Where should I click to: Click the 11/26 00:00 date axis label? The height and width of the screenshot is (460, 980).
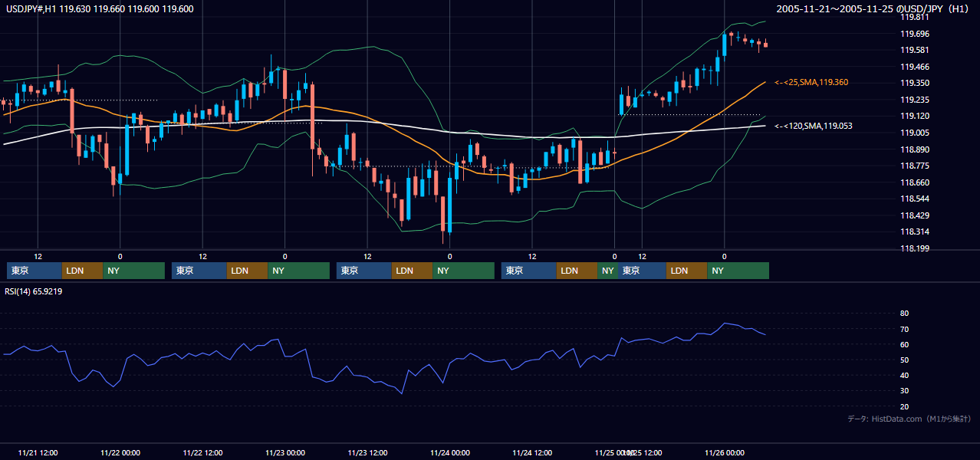[725, 452]
